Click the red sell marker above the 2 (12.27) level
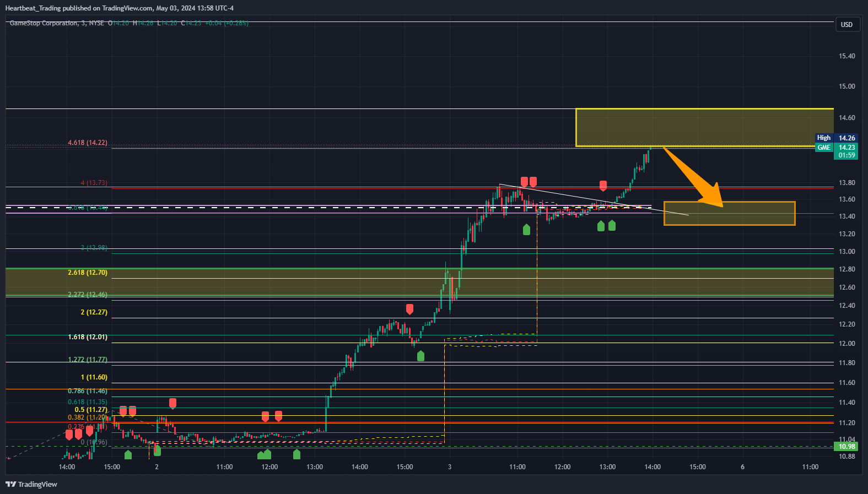The height and width of the screenshot is (494, 868). click(409, 309)
